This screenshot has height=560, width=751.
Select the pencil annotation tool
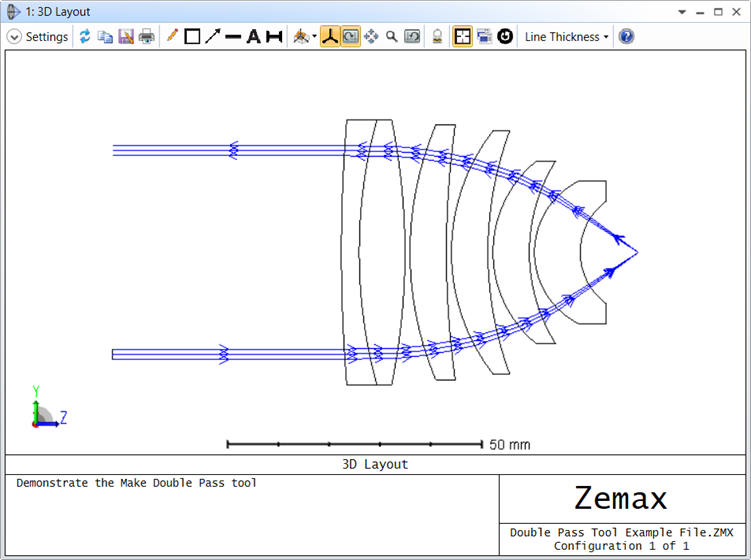172,36
